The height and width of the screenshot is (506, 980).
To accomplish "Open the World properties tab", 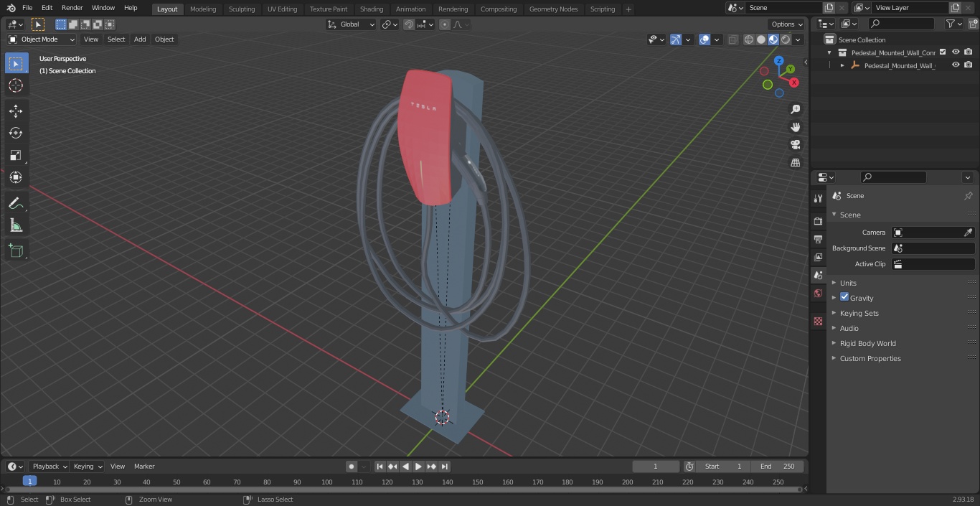I will [x=818, y=293].
